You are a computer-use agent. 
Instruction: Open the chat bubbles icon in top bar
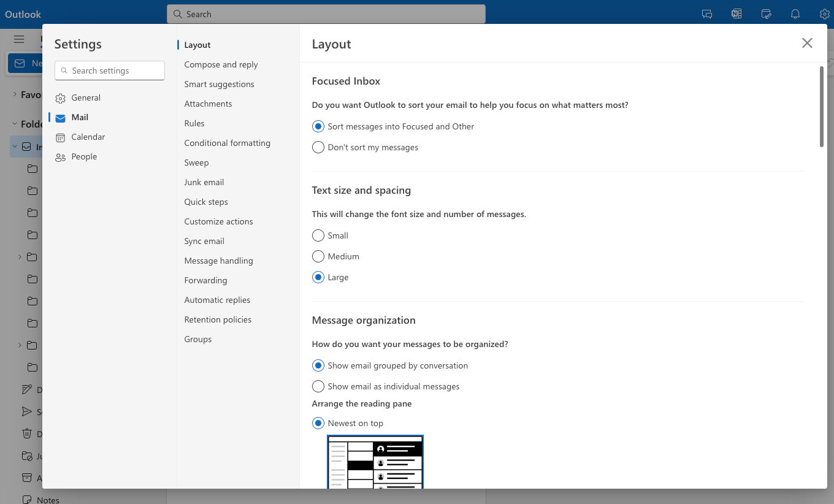pyautogui.click(x=707, y=14)
